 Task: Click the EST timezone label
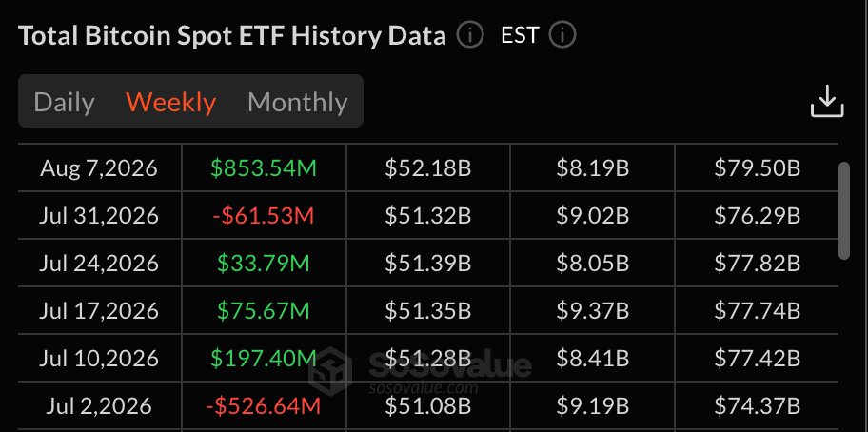tap(520, 36)
